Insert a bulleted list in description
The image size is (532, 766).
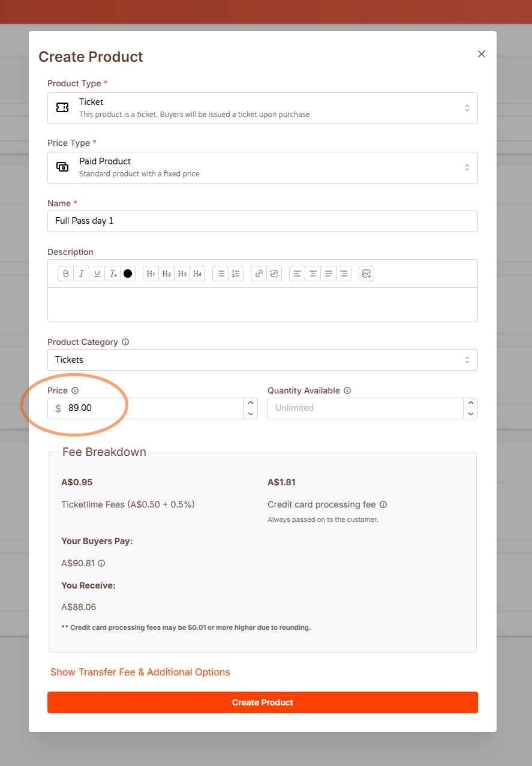click(221, 274)
